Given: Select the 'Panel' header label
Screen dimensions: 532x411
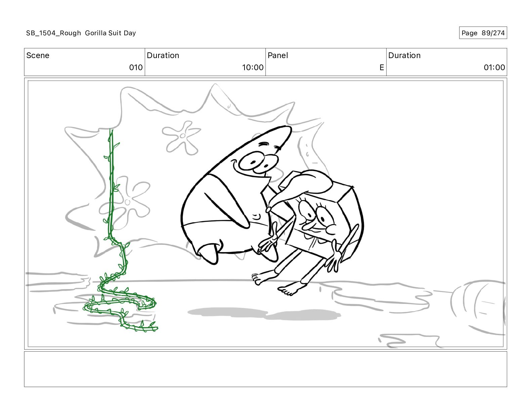Looking at the screenshot, I should click(x=278, y=55).
